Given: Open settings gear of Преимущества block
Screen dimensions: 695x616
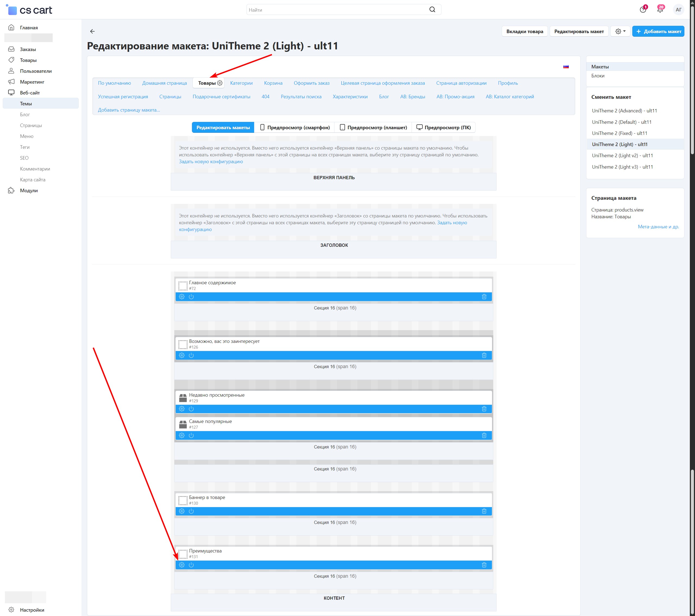Looking at the screenshot, I should [x=182, y=565].
